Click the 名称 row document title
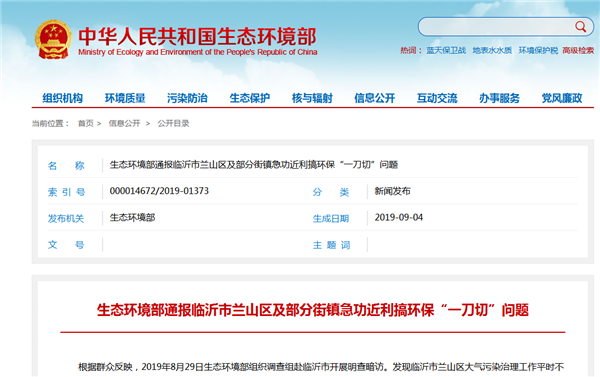Image resolution: width=600 pixels, height=377 pixels. tap(254, 165)
